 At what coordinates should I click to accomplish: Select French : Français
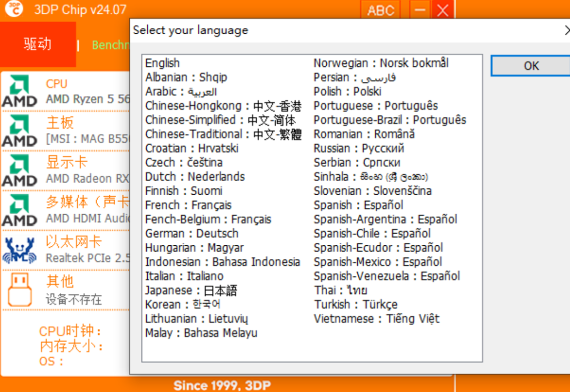pyautogui.click(x=188, y=205)
